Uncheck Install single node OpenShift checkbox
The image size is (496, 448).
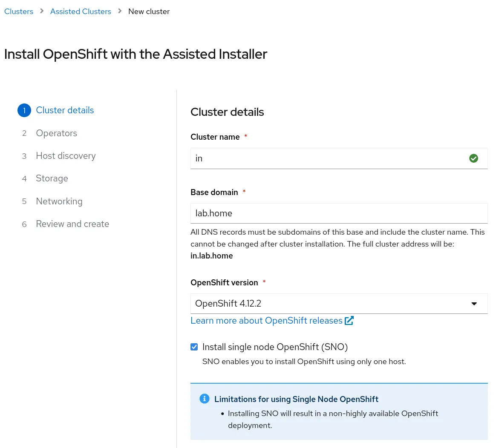pos(194,347)
